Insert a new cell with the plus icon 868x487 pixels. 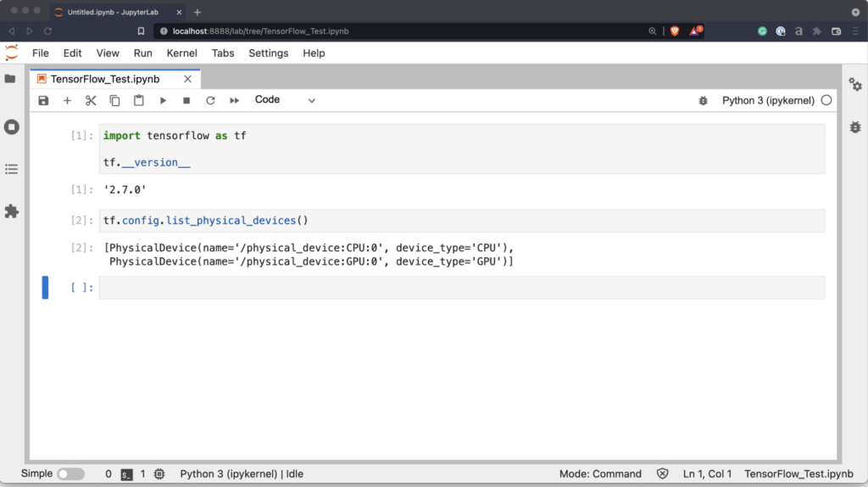(67, 100)
